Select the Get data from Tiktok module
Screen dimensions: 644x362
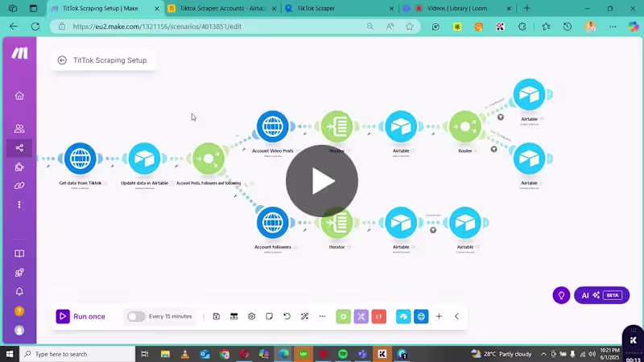(x=80, y=158)
